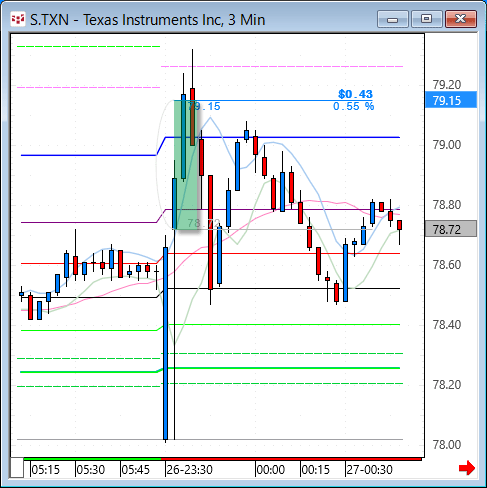Viewport: 487px width, 488px height.
Task: Close the S.TXN chart window
Action: coord(461,19)
